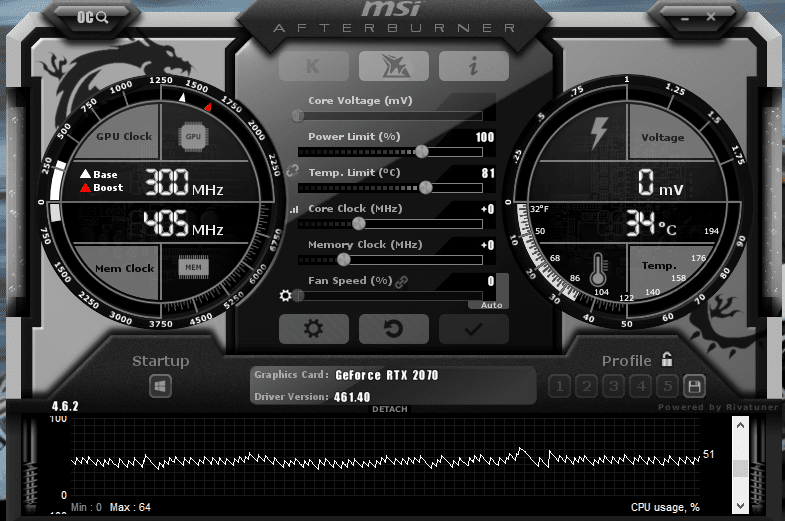Select profile slot 1
The image size is (785, 521).
[x=559, y=386]
